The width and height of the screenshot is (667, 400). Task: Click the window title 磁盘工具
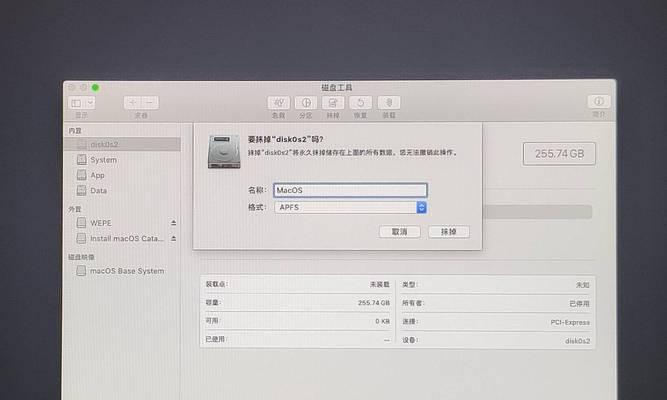tap(336, 87)
